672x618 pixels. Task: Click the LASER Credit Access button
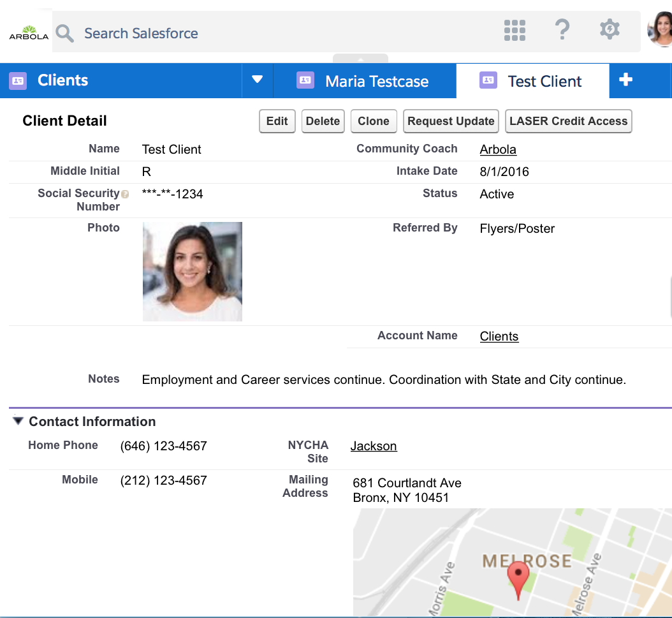(568, 121)
